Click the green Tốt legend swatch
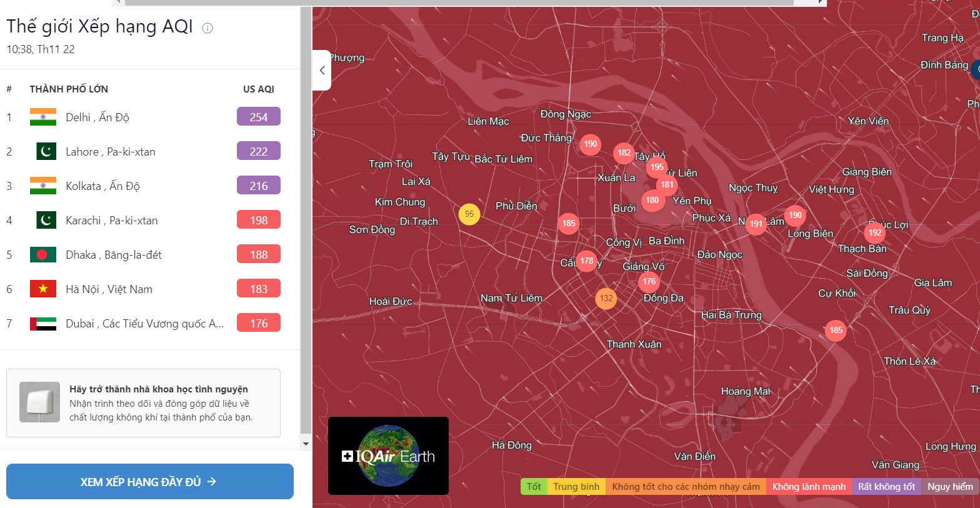 point(534,487)
